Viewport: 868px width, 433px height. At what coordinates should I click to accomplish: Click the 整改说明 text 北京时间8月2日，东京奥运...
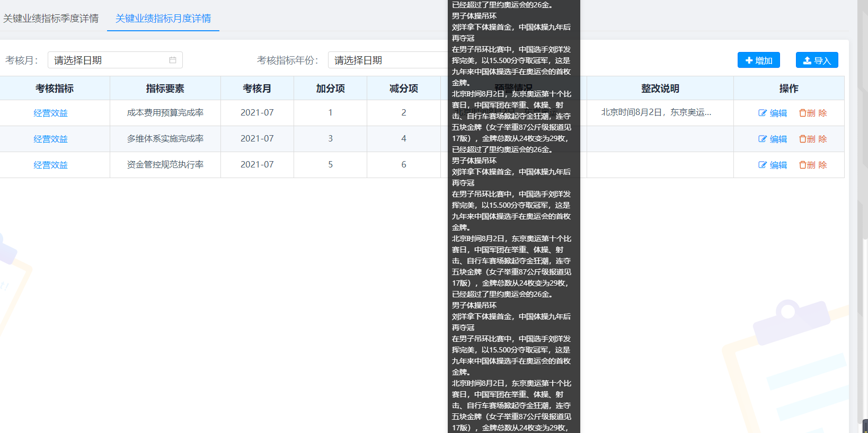[x=656, y=112]
